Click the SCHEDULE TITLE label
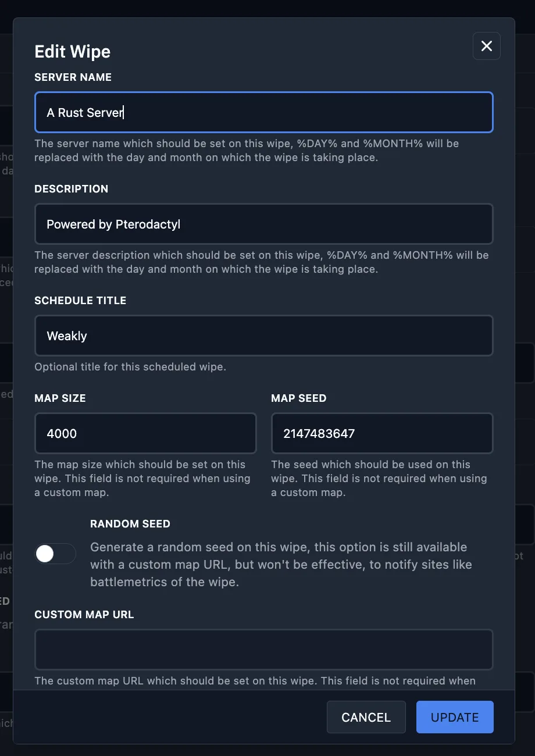The height and width of the screenshot is (756, 535). 80,301
